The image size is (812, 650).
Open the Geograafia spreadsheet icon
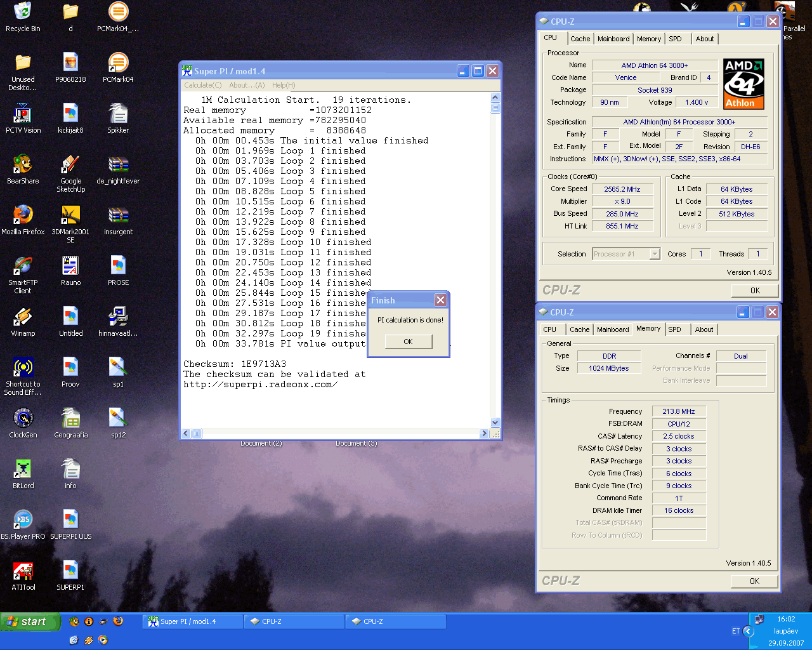click(70, 423)
